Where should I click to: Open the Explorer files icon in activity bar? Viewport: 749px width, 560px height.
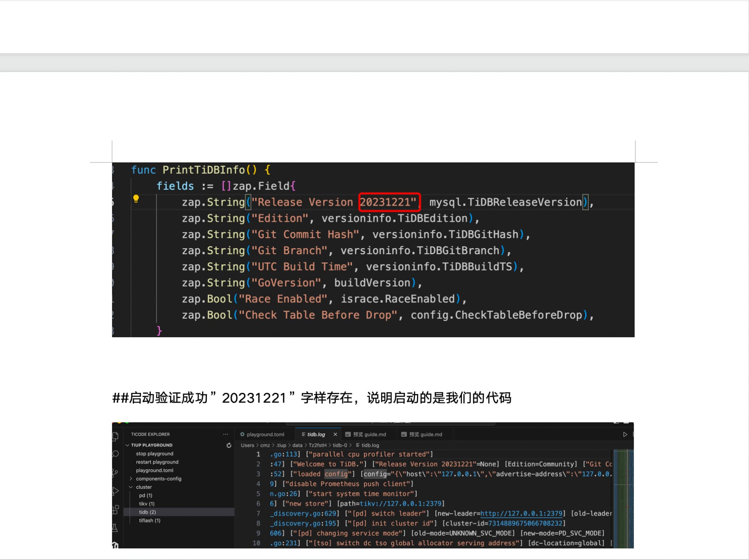[x=115, y=436]
